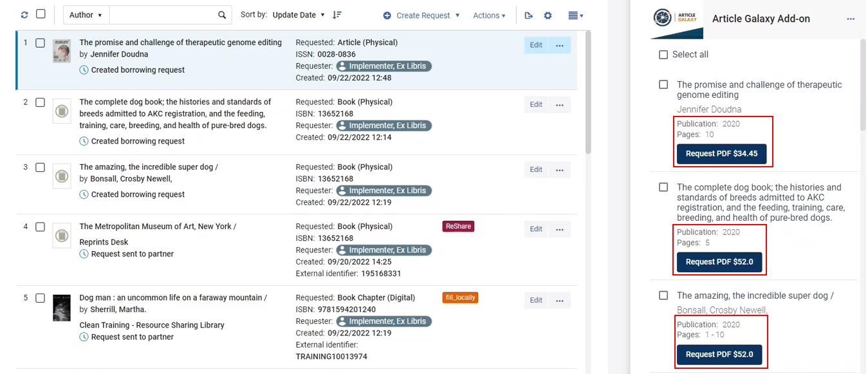Screen dimensions: 868x374
Task: Expand the Create Request dropdown
Action: click(421, 15)
